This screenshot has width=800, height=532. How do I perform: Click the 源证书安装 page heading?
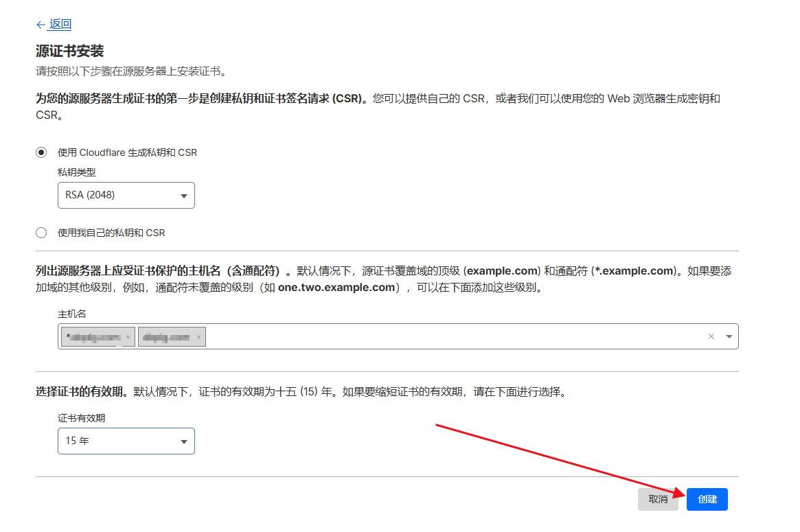69,51
